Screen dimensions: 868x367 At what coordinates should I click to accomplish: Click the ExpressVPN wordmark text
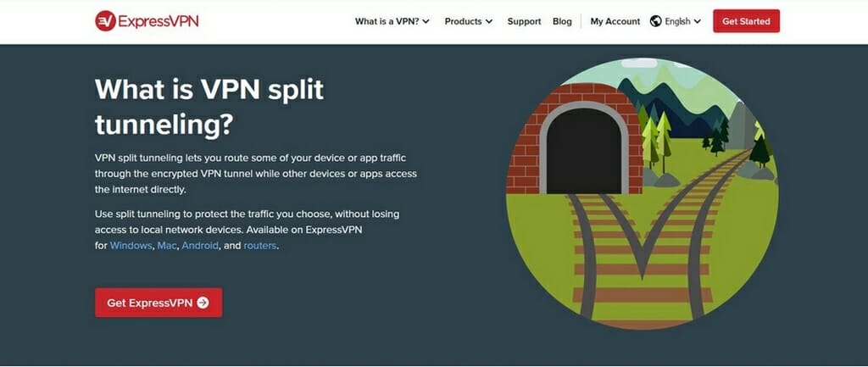pos(159,21)
